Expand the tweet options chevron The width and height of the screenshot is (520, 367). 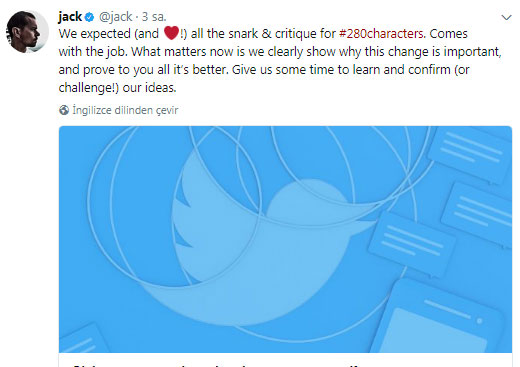pyautogui.click(x=506, y=17)
